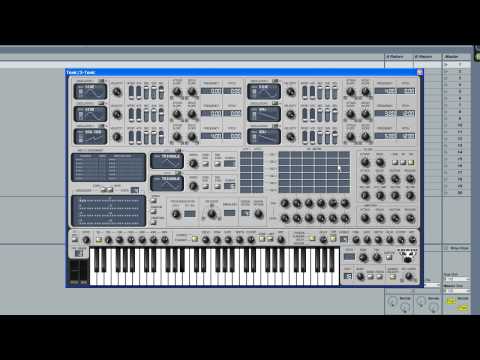Image resolution: width=480 pixels, height=360 pixels.
Task: Click the pitch bend wheel left of keyboard
Action: pyautogui.click(x=74, y=272)
